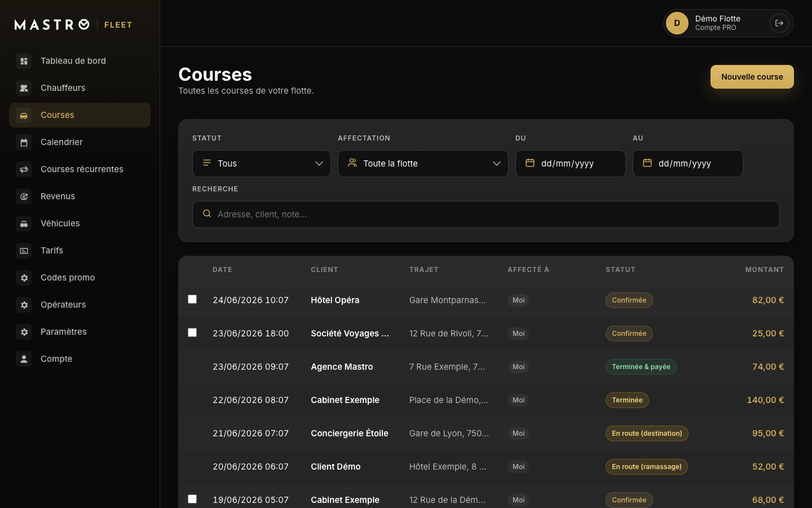This screenshot has height=508, width=812.
Task: Click the Calendrier calendar icon
Action: click(x=24, y=142)
